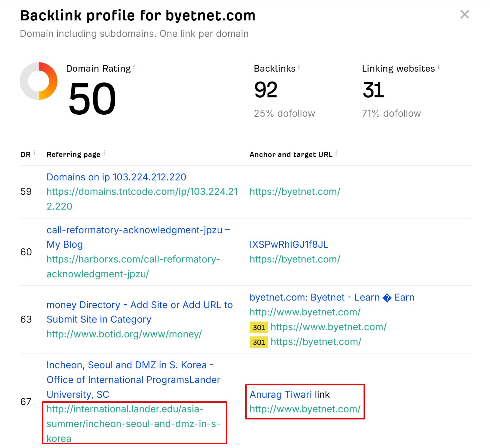Close the backlink profile dialog

[x=464, y=14]
